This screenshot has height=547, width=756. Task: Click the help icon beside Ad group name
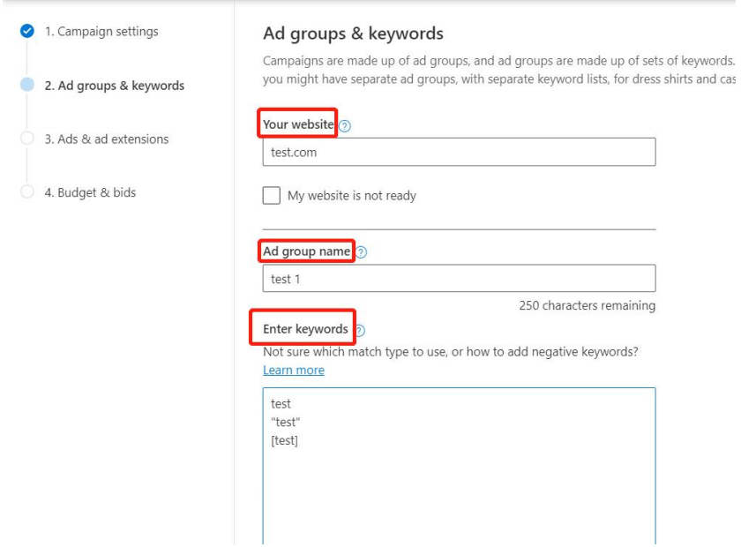[x=361, y=252]
